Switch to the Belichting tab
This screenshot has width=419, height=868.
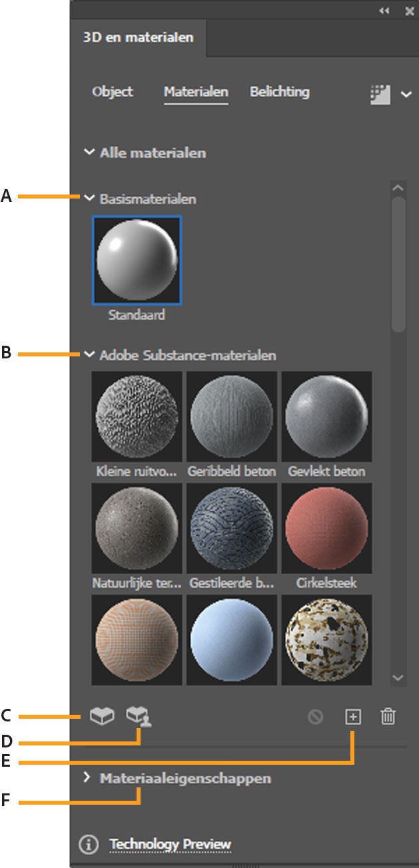pyautogui.click(x=280, y=92)
